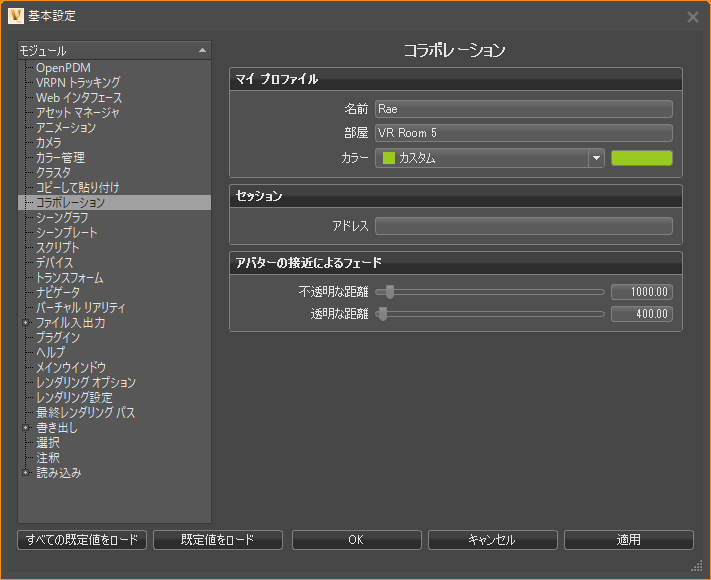Select OpenPDM in module tree

click(63, 68)
